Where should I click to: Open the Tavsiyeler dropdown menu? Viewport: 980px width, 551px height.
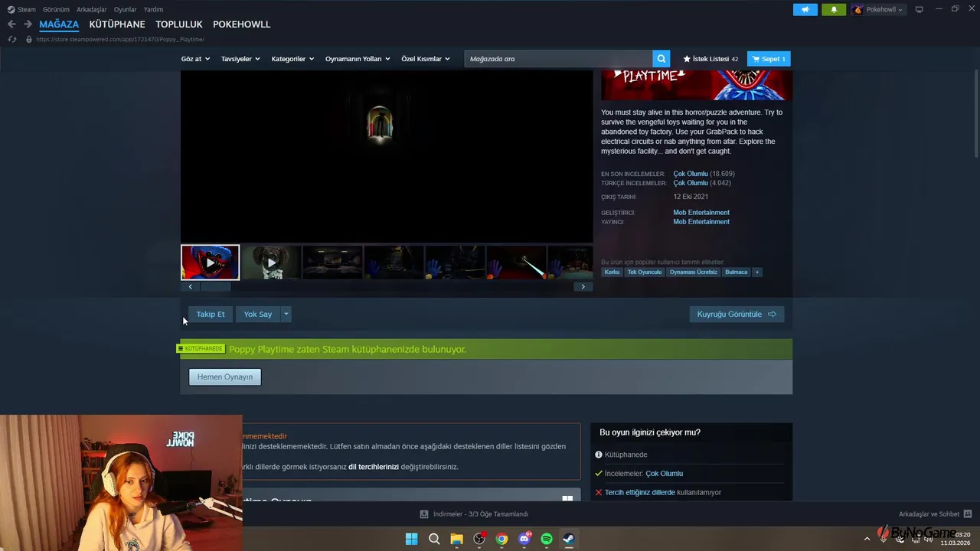[x=240, y=59]
